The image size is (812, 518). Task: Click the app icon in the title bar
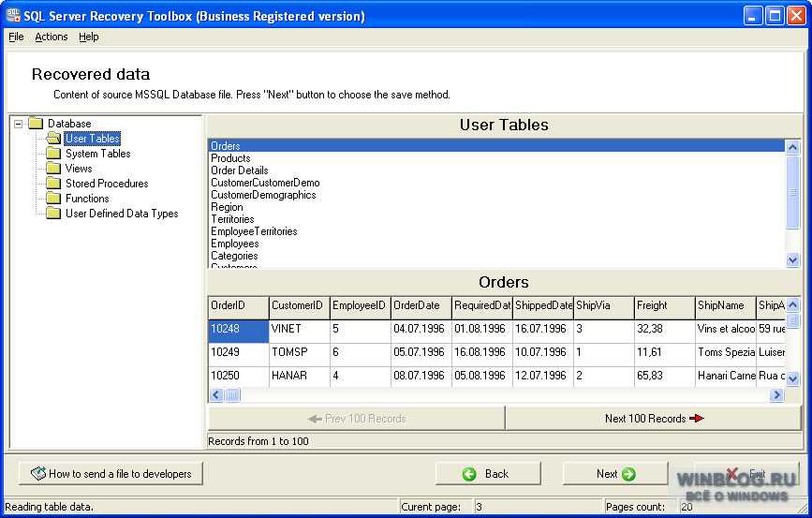point(13,16)
